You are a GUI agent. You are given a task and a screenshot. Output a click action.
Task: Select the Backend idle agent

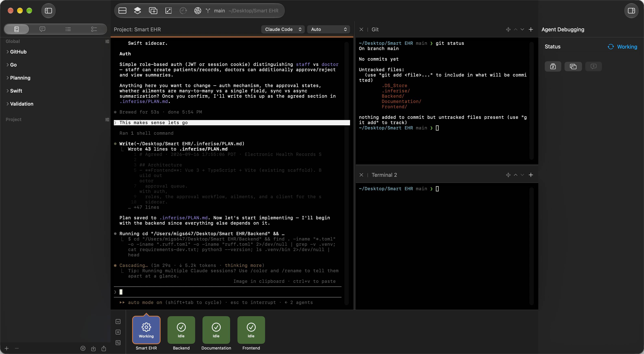pos(181,330)
